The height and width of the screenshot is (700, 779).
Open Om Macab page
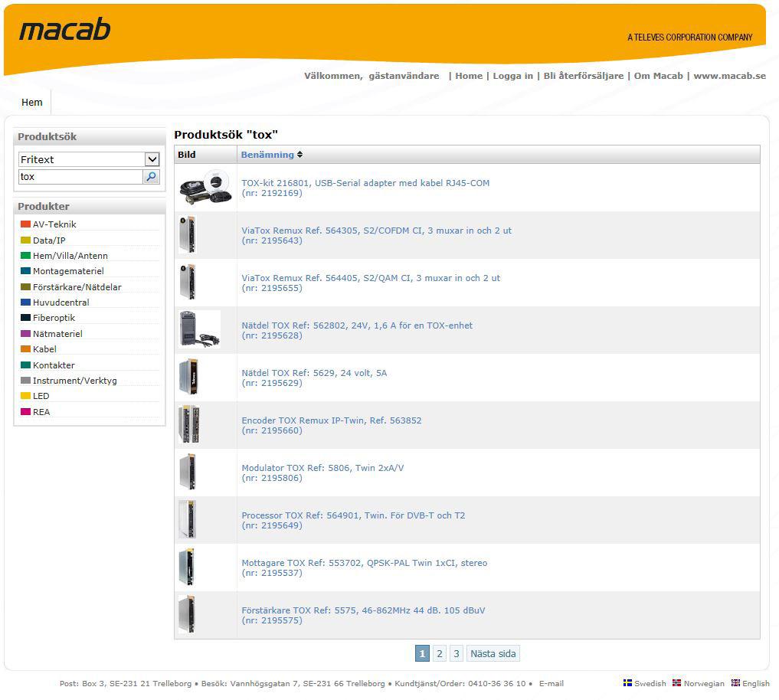pyautogui.click(x=658, y=76)
